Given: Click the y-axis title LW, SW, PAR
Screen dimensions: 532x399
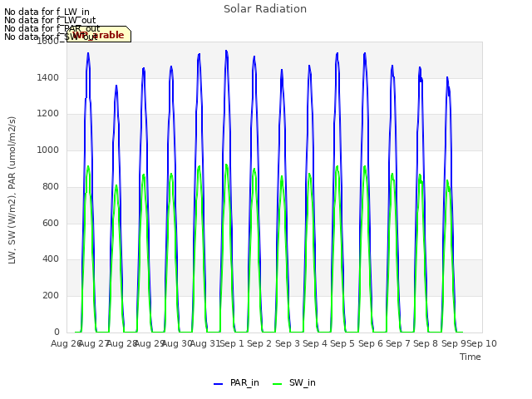Looking at the screenshot, I should click(x=12, y=190).
